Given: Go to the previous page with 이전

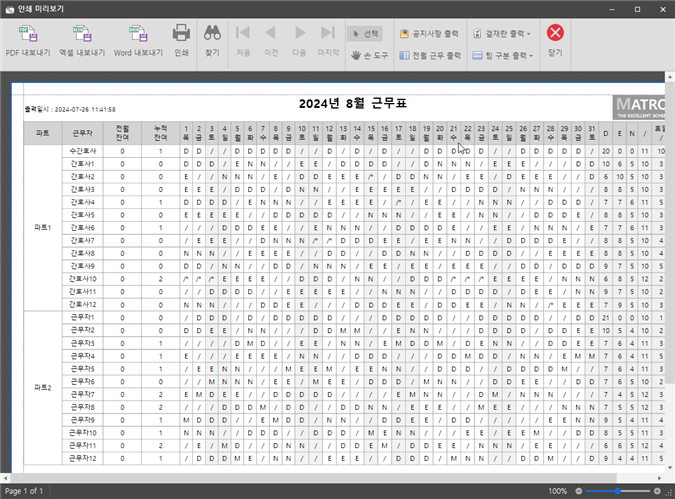Looking at the screenshot, I should pyautogui.click(x=270, y=39).
